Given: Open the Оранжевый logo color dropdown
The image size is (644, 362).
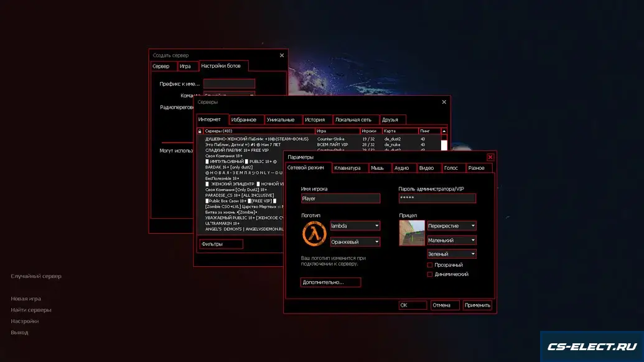Looking at the screenshot, I should point(355,242).
